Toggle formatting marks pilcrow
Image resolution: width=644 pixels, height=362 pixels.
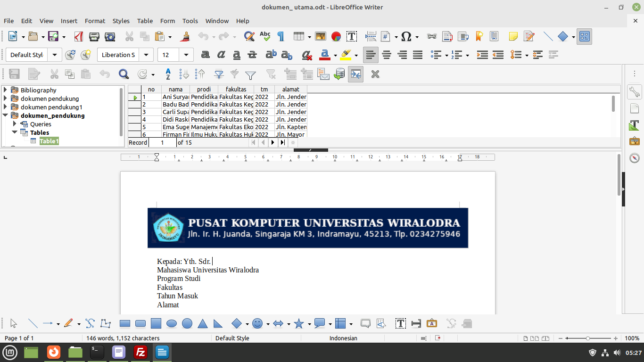coord(281,36)
